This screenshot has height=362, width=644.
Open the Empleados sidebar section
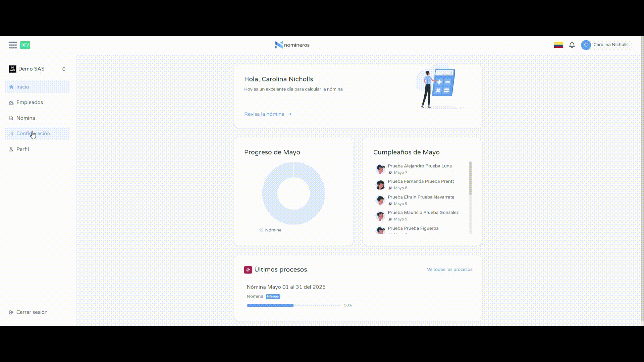(30, 103)
